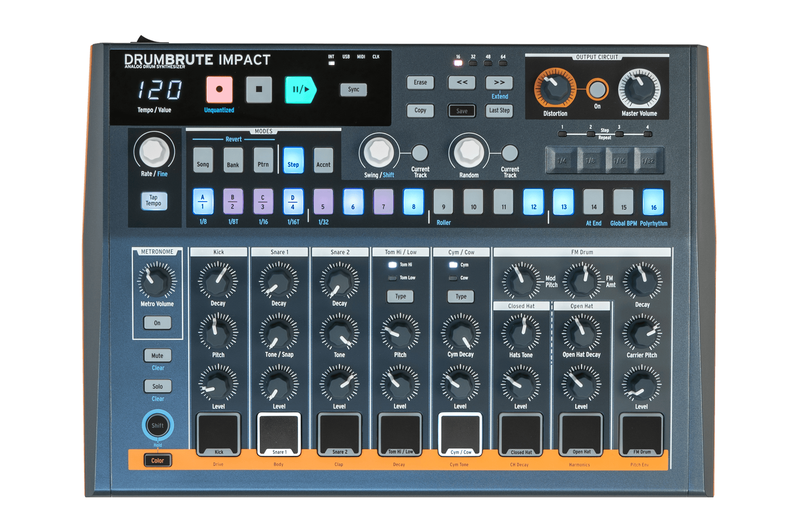This screenshot has width=798, height=532.
Task: Switch to Ptrn mode
Action: point(263,160)
